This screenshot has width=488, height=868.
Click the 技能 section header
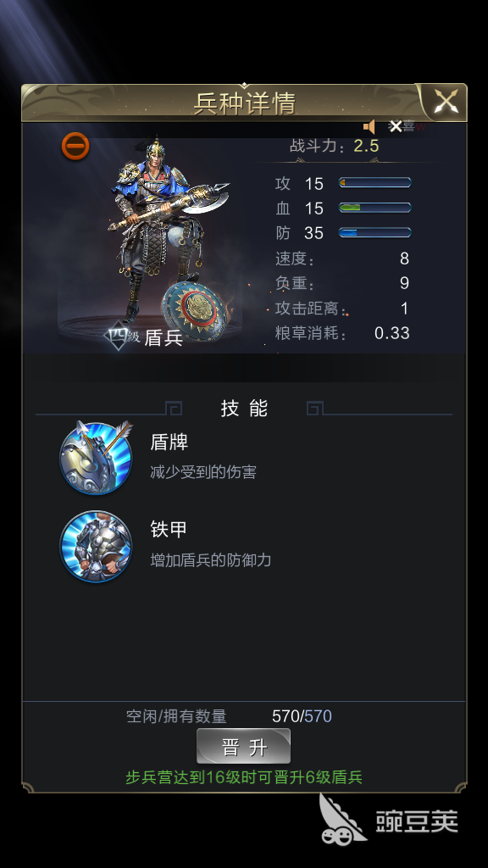244,409
